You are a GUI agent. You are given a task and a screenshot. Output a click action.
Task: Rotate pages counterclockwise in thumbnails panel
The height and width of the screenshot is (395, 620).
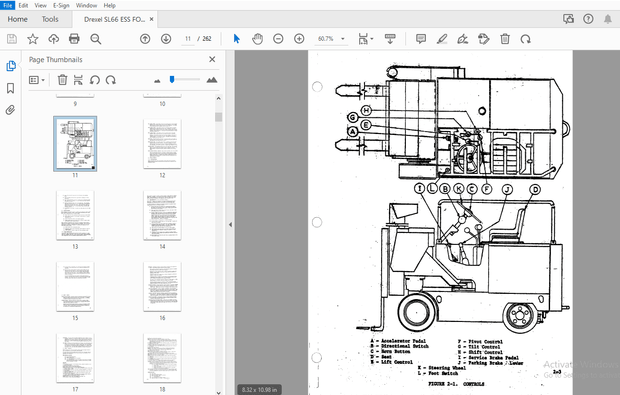tap(95, 80)
